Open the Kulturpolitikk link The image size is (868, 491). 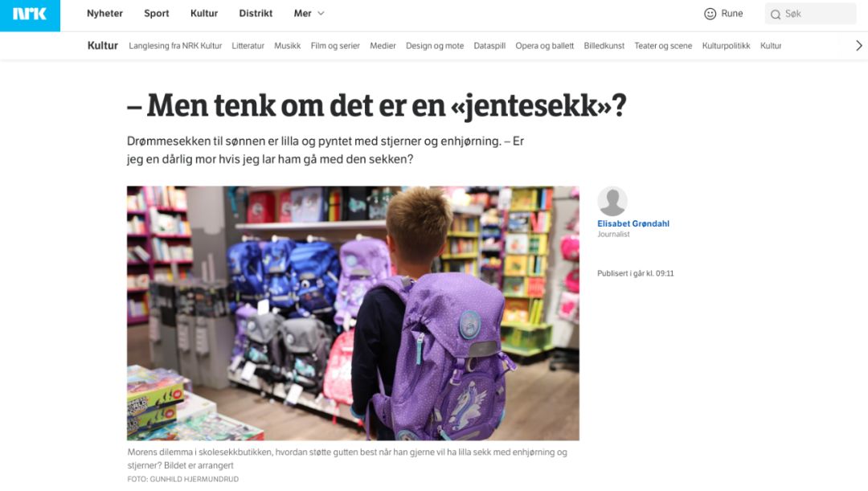[726, 46]
